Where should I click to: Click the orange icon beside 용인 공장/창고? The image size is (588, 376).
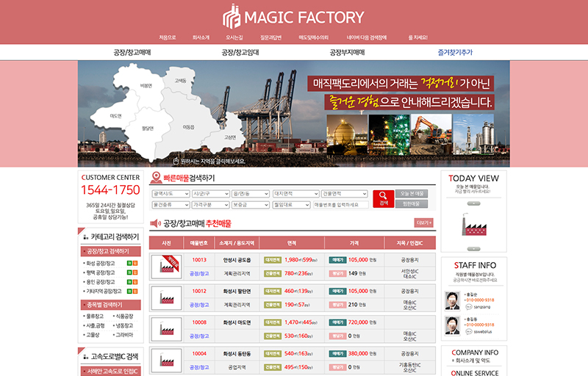[x=135, y=282]
